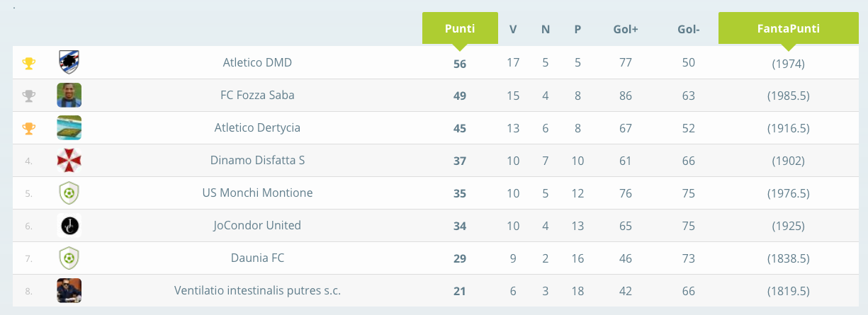This screenshot has height=315, width=868.
Task: Click the V wins column header
Action: point(513,30)
